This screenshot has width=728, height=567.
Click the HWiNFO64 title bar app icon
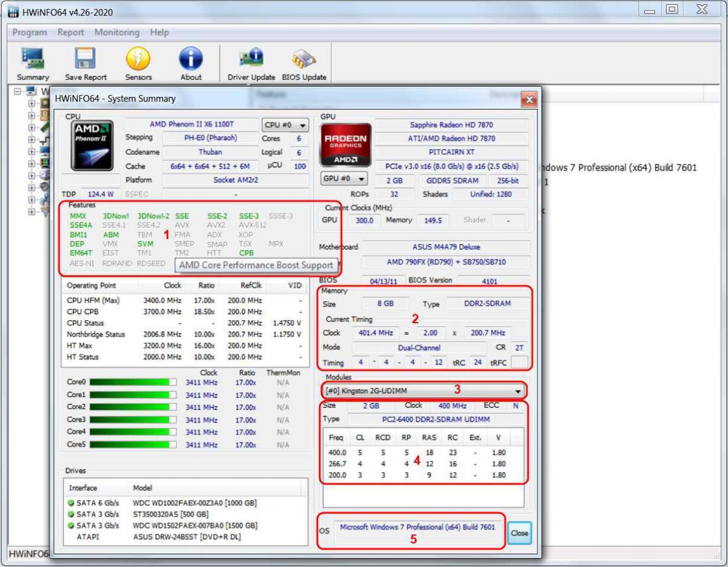[13, 11]
